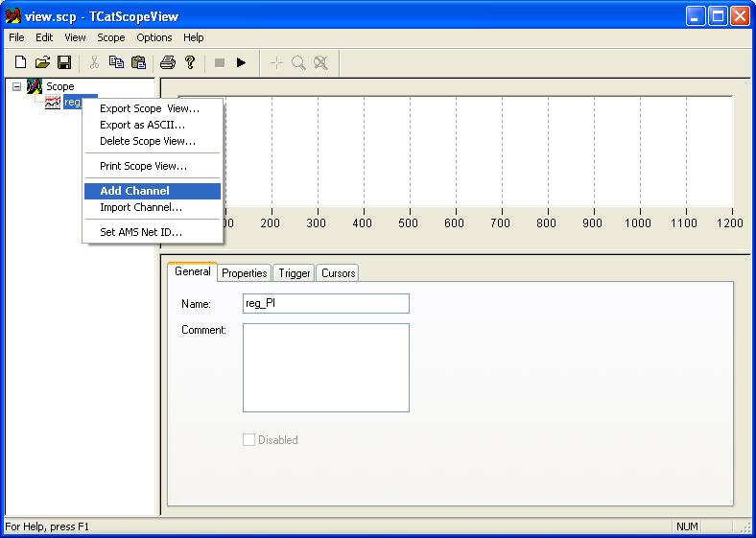Viewport: 756px width, 538px height.
Task: Click the Help question mark icon
Action: tap(190, 62)
